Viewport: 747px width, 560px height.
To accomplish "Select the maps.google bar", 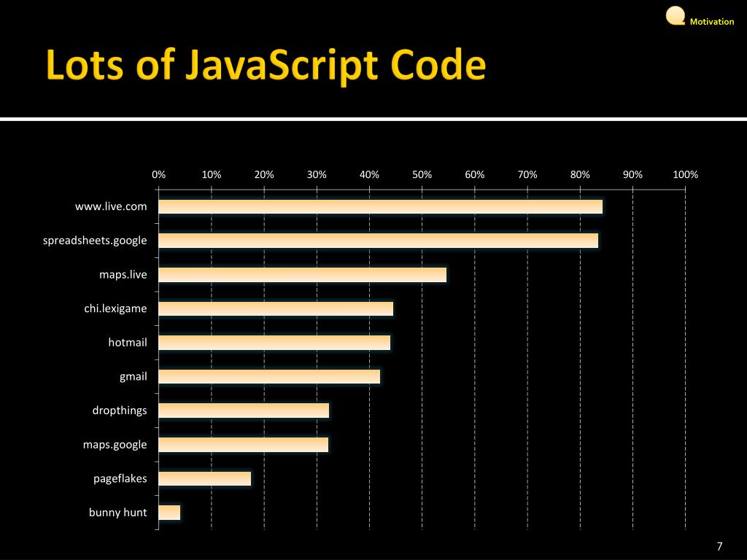I will click(x=244, y=445).
